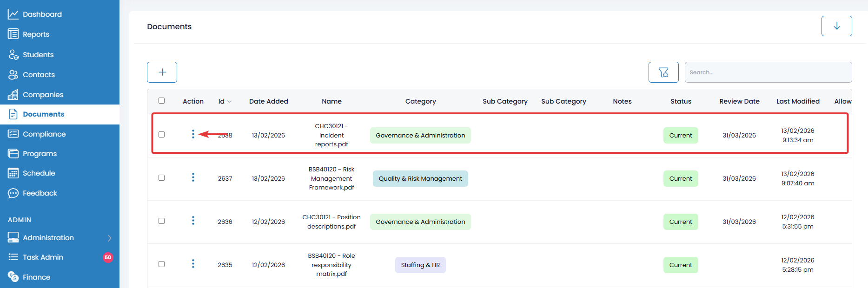
Task: Select checkbox for Incident reports.pdf row
Action: 161,135
